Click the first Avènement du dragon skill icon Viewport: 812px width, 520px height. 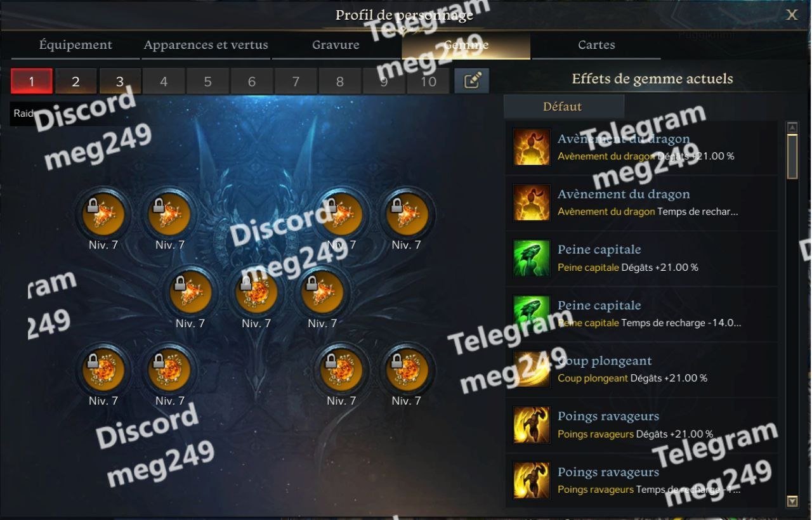[532, 147]
